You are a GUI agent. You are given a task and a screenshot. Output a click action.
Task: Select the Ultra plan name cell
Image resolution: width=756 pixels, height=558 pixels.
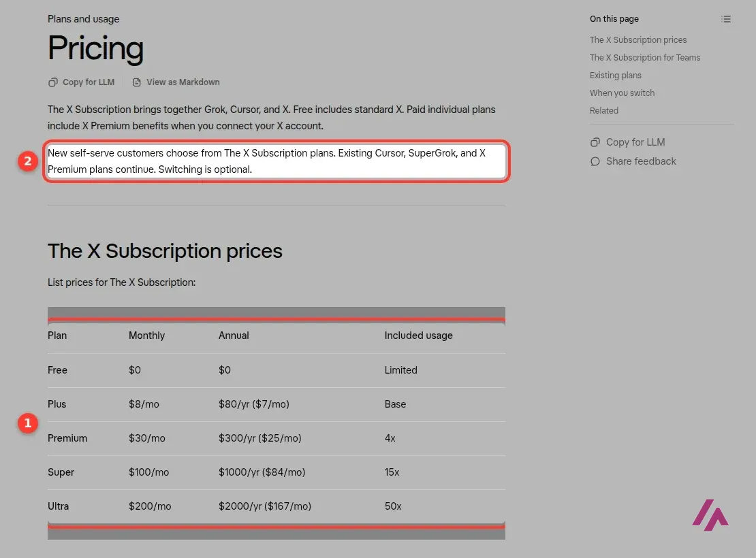tap(59, 506)
